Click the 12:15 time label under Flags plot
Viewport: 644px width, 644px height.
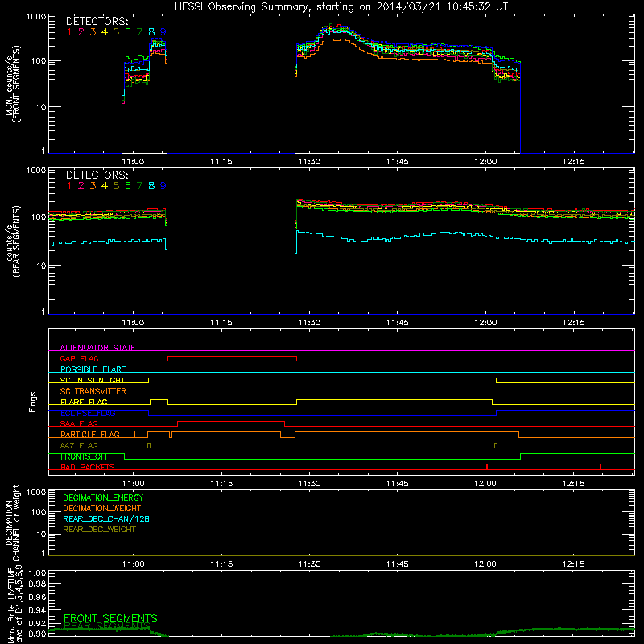point(573,484)
